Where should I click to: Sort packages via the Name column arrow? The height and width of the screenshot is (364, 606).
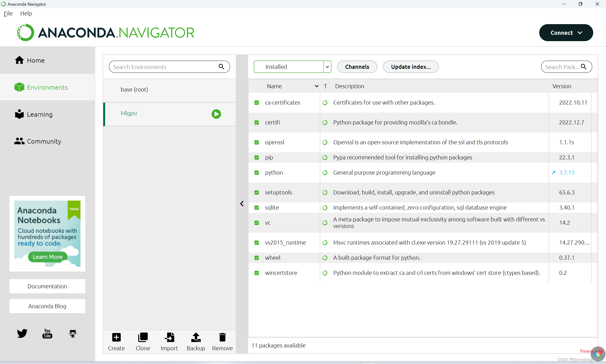[x=317, y=86]
